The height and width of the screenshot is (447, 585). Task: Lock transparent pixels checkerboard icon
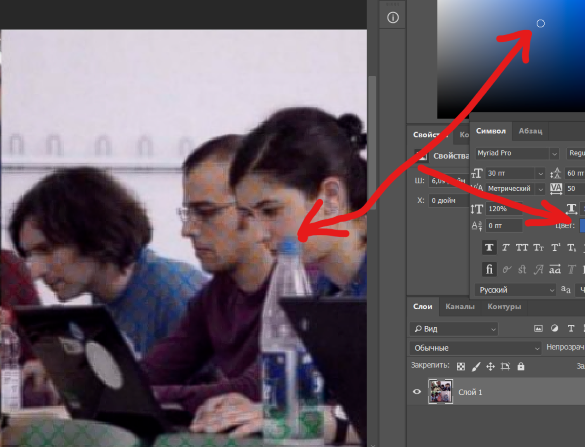coord(461,367)
